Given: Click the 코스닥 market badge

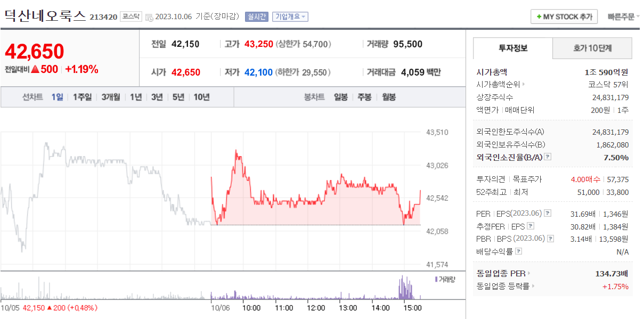Looking at the screenshot, I should point(131,17).
